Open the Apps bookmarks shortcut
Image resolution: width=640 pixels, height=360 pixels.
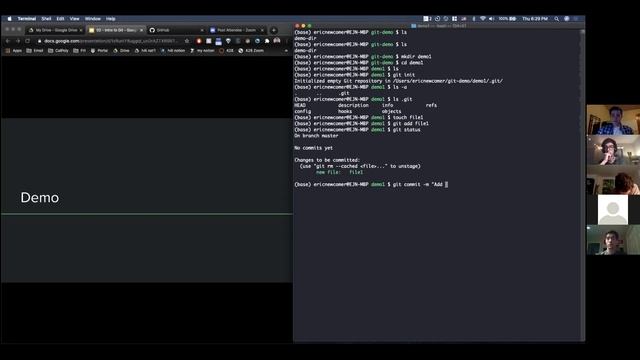click(13, 51)
